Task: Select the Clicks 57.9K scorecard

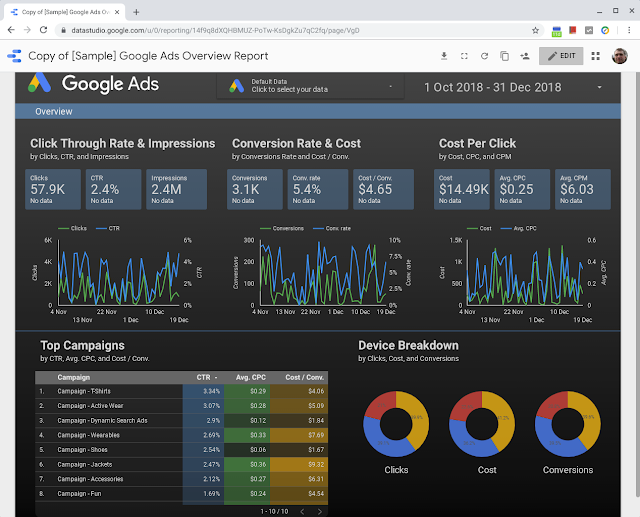Action: (53, 189)
